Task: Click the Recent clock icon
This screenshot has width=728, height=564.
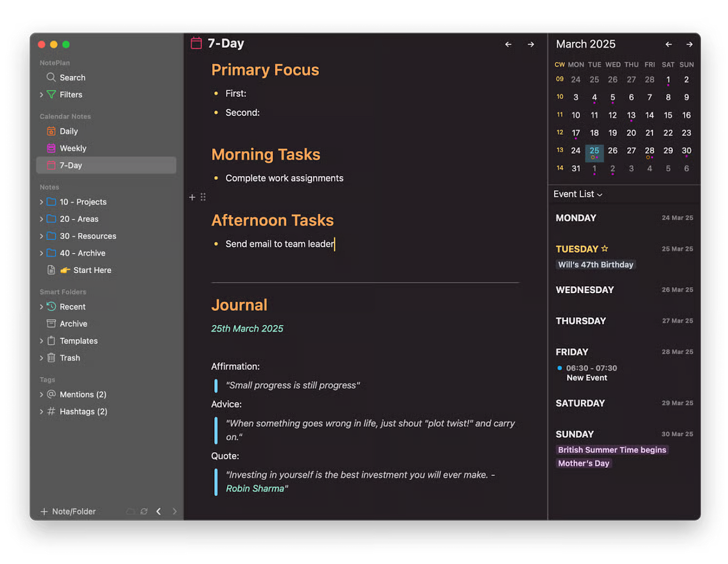Action: tap(51, 307)
